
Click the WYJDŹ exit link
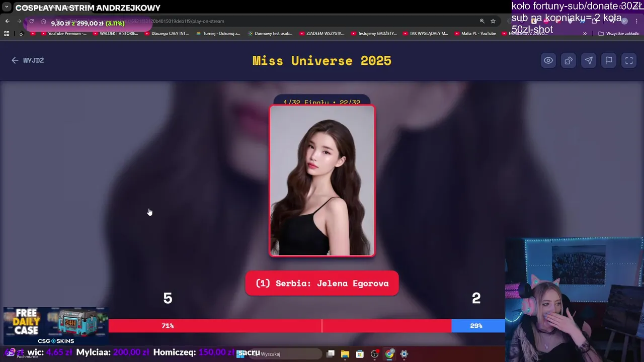click(28, 60)
